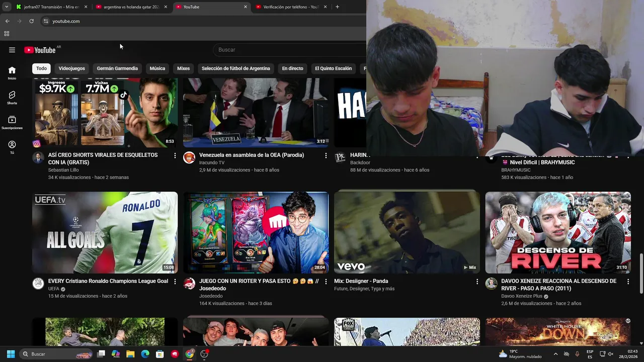Open the Chrome apps grid shortcut
Screen dimensions: 644x362
7,34
